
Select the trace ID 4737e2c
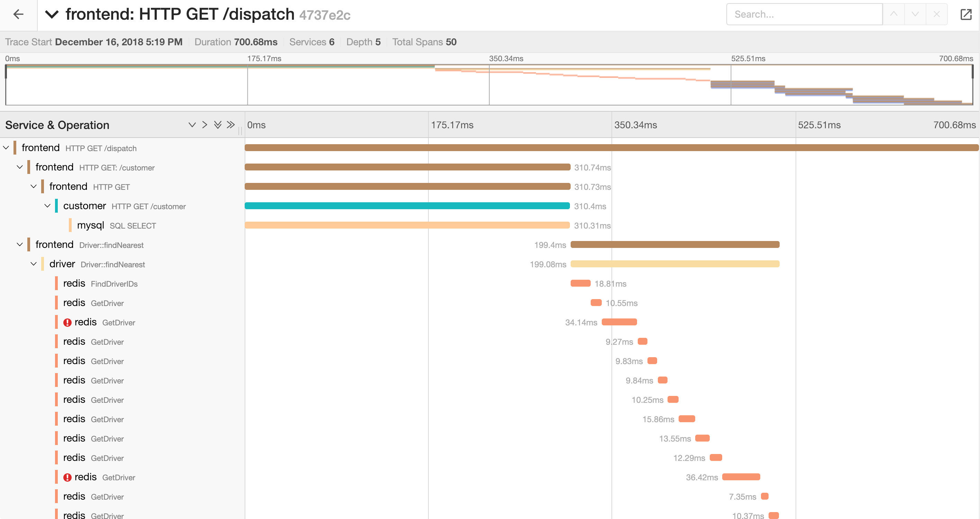tap(325, 16)
